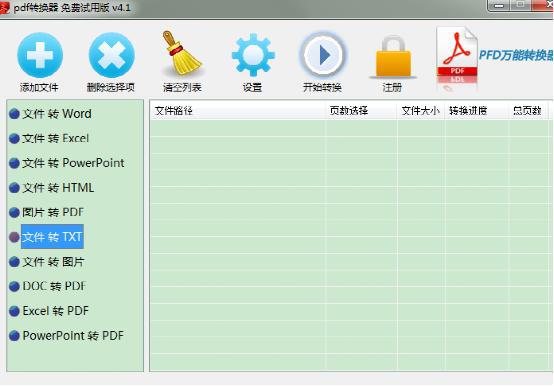The width and height of the screenshot is (554, 386).
Task: Click the 文件 转 HTML label
Action: click(58, 188)
